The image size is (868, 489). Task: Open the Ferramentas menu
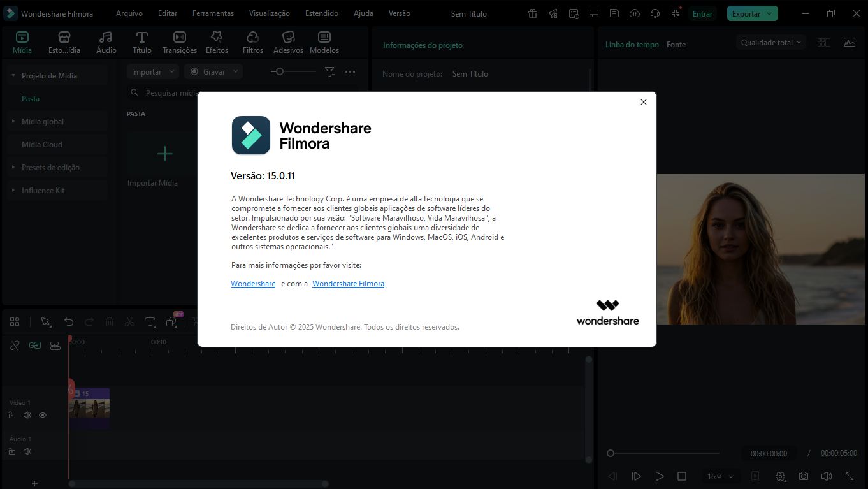[213, 13]
